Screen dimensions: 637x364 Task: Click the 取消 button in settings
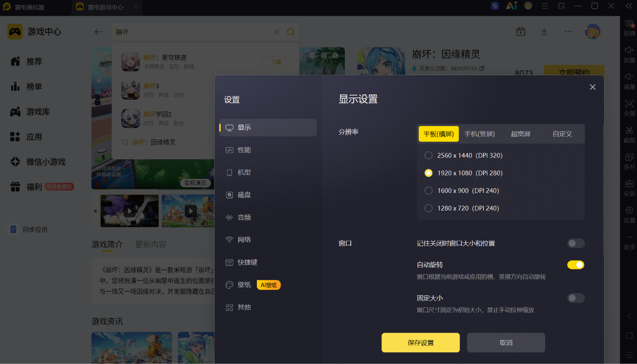tap(506, 343)
